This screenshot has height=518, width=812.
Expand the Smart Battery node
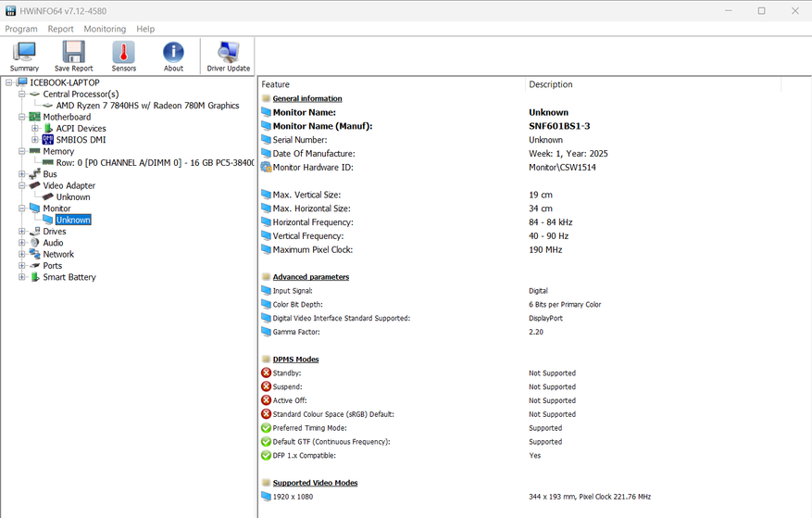tap(21, 277)
